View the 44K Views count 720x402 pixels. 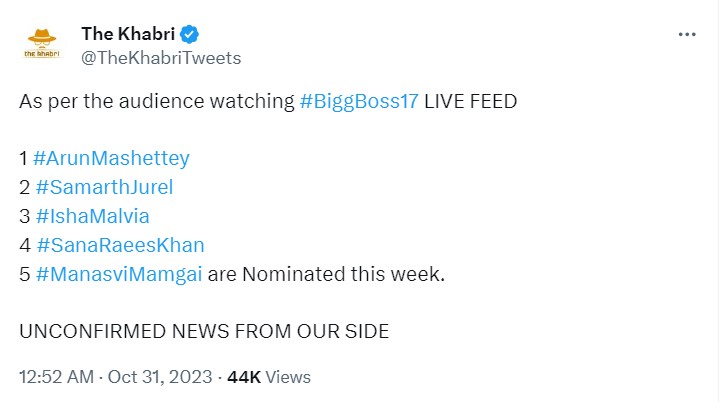tap(269, 377)
